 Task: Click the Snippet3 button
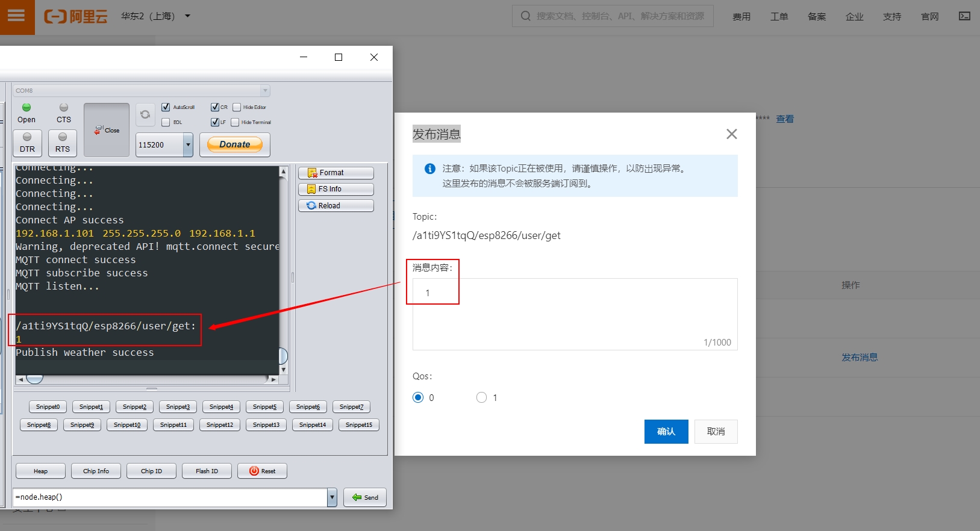pos(178,407)
